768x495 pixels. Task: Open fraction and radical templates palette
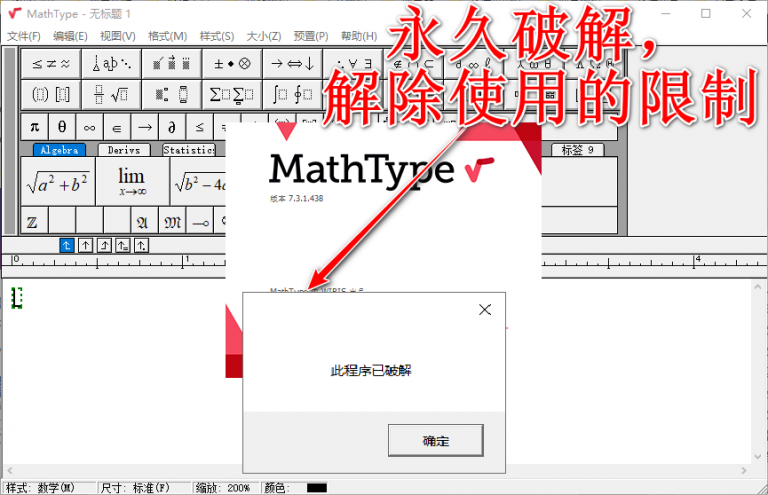[112, 94]
